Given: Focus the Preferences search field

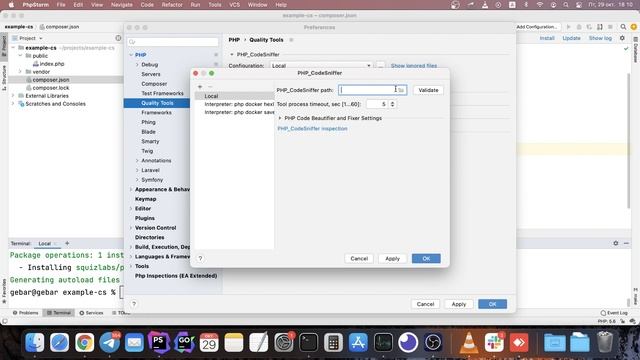Looking at the screenshot, I should pyautogui.click(x=173, y=42).
